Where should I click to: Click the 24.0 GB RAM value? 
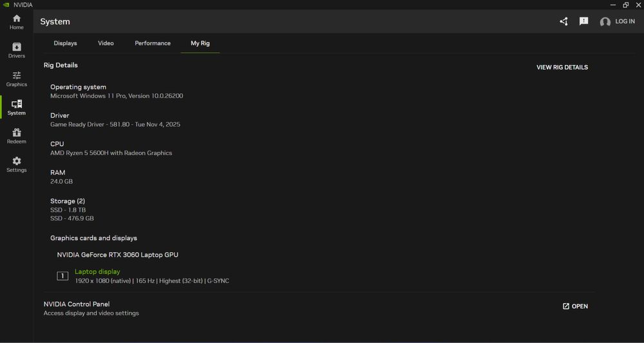pyautogui.click(x=61, y=181)
